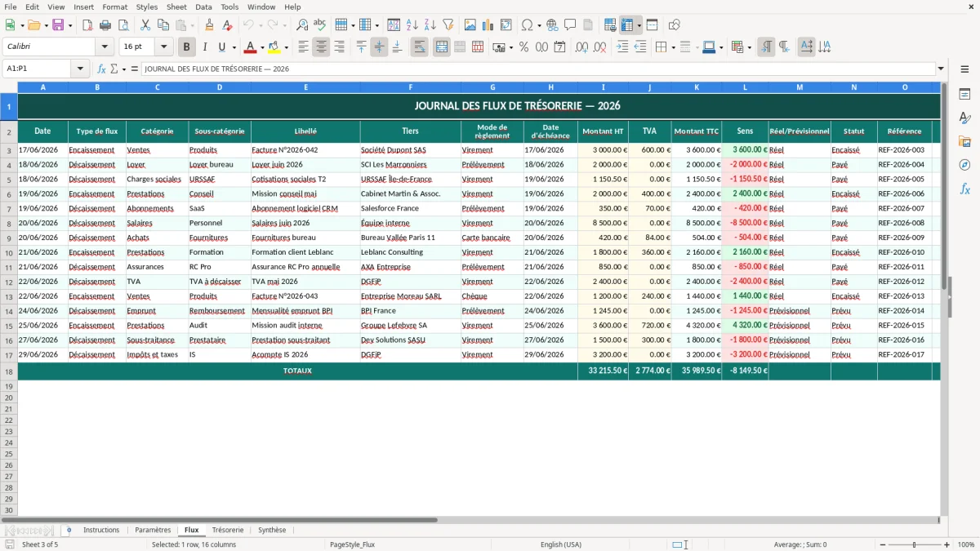This screenshot has height=551, width=980.
Task: Format cells as date
Action: 559,47
